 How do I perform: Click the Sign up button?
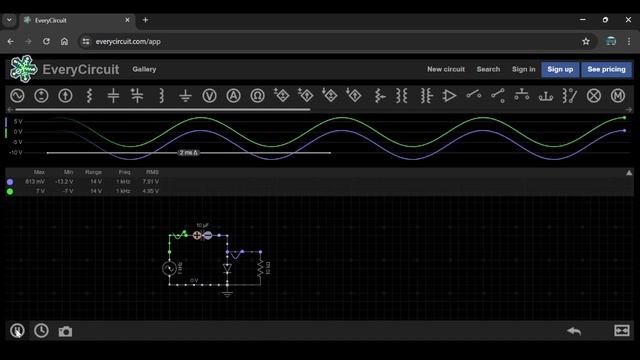(x=560, y=69)
